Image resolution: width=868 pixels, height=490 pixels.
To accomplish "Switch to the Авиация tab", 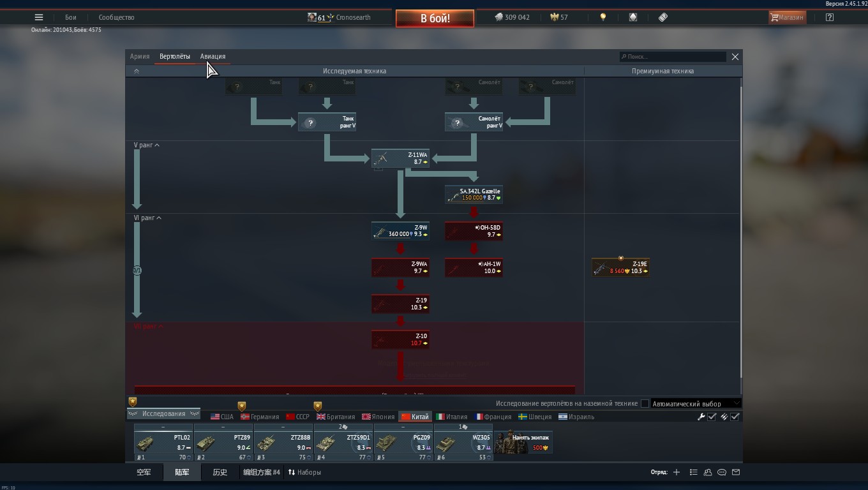I will 213,56.
